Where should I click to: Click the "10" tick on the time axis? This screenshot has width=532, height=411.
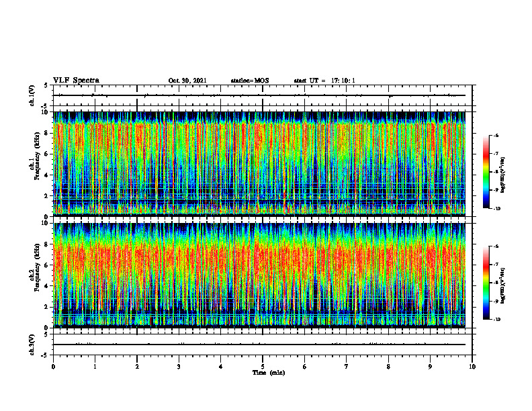pos(472,367)
